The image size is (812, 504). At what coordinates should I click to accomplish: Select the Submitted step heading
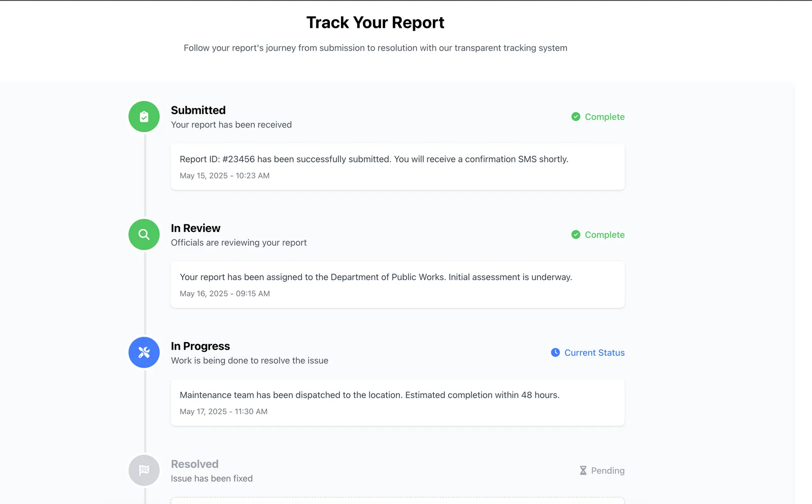coord(198,110)
